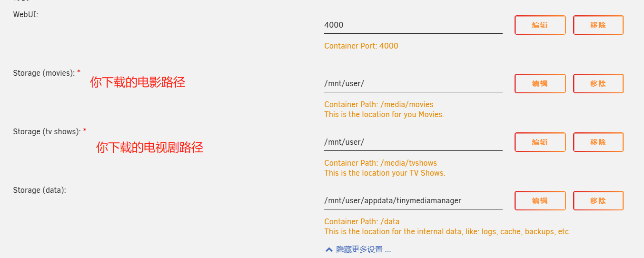The height and width of the screenshot is (258, 644).
Task: Collapse settings using the up chevron icon
Action: point(329,249)
